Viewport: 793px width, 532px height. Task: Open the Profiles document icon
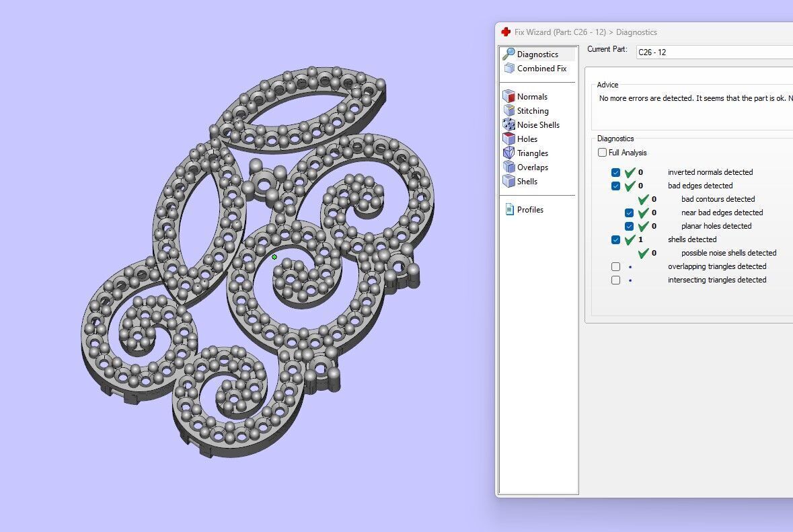(510, 209)
